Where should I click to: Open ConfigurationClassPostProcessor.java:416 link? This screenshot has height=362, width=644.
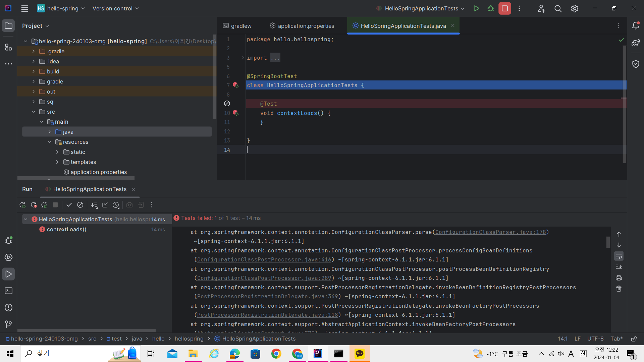[x=264, y=259]
